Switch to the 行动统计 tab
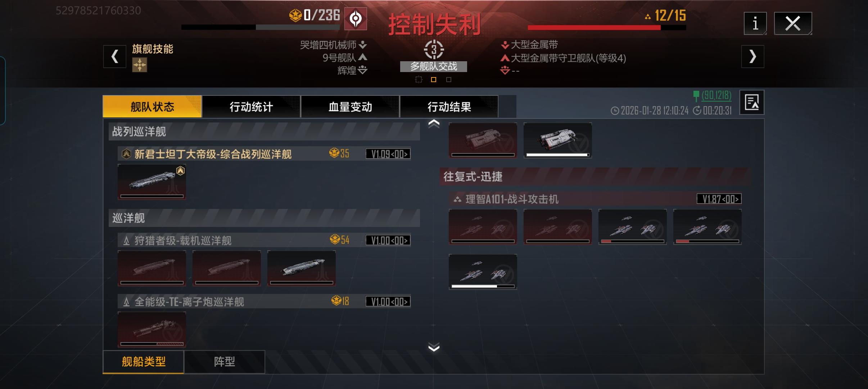The width and height of the screenshot is (868, 389). tap(251, 107)
